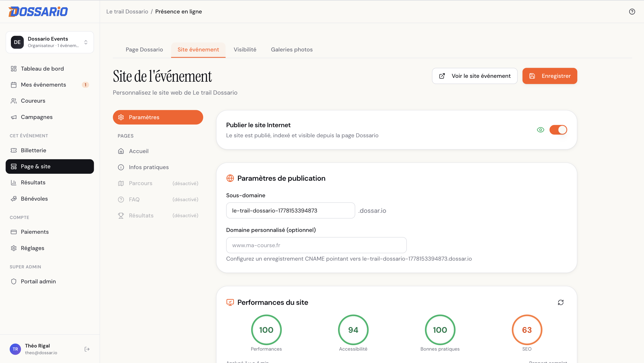Log out using the sign-out icon
The image size is (644, 363).
point(87,349)
